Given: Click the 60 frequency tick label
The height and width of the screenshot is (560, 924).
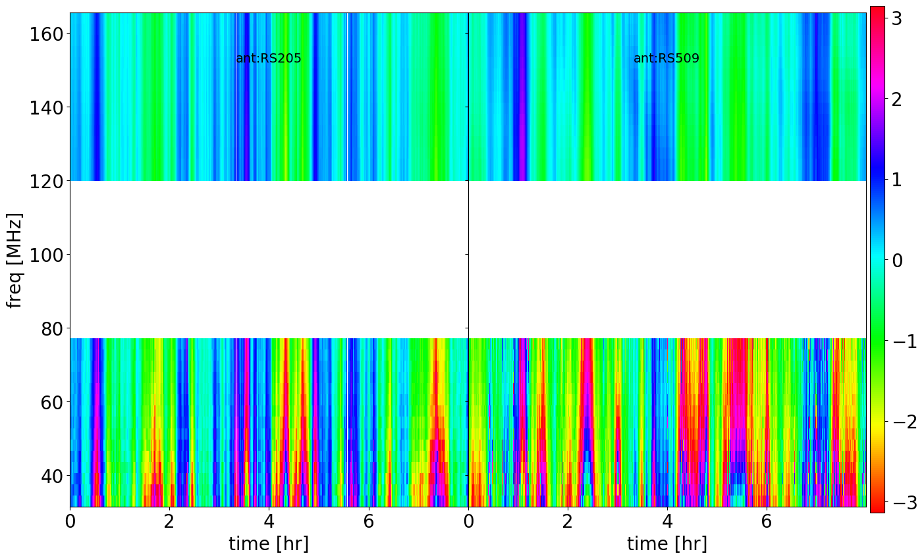Looking at the screenshot, I should pyautogui.click(x=51, y=402).
